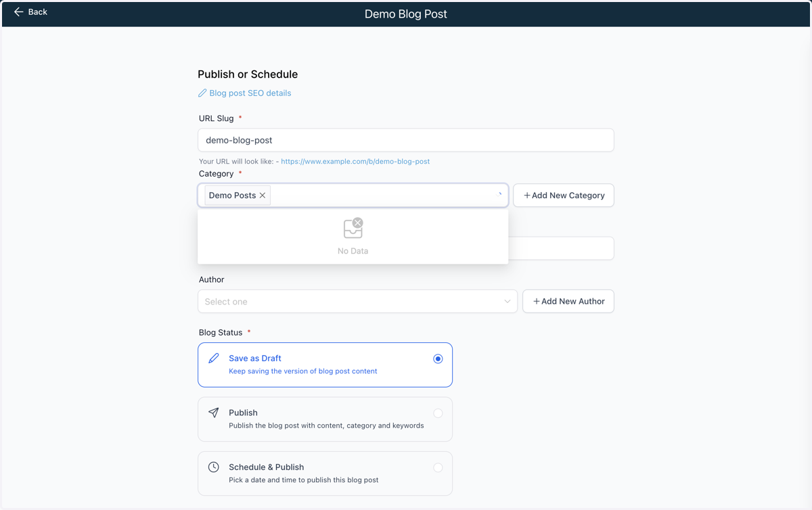Click the Add New Author button

568,302
